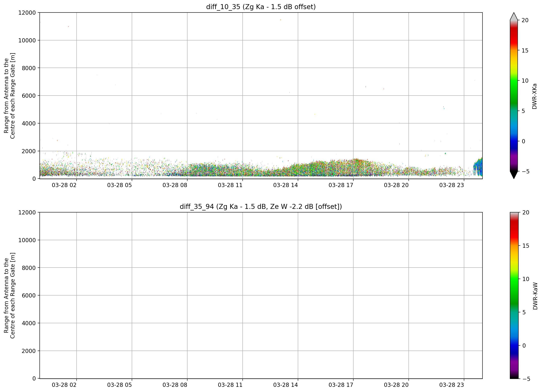Click the '10' tick on DWR-KaW colorbar
The width and height of the screenshot is (542, 392).
[x=526, y=279]
